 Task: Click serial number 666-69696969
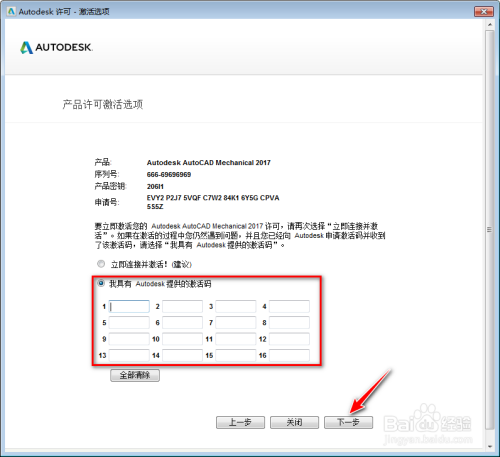(x=169, y=175)
